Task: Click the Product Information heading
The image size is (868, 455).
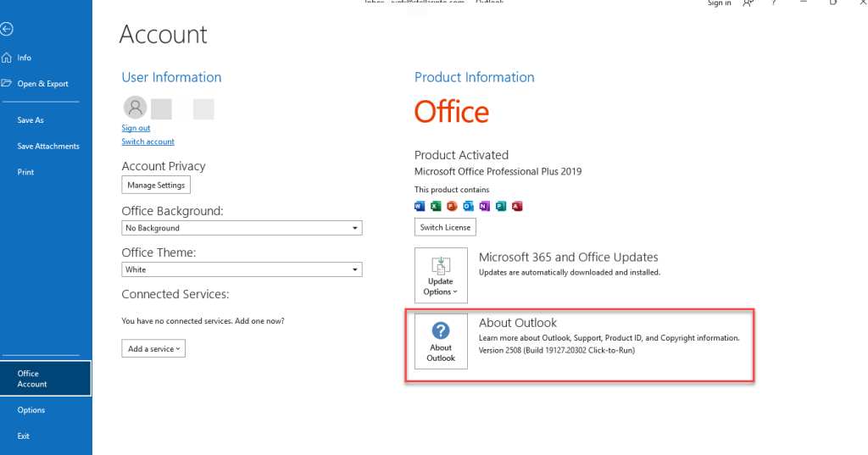Action: tap(475, 77)
